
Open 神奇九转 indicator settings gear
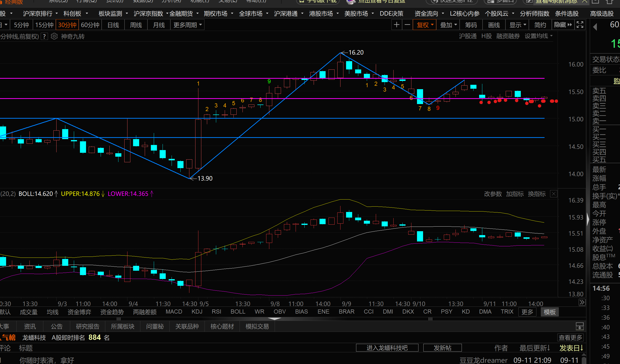pyautogui.click(x=54, y=36)
